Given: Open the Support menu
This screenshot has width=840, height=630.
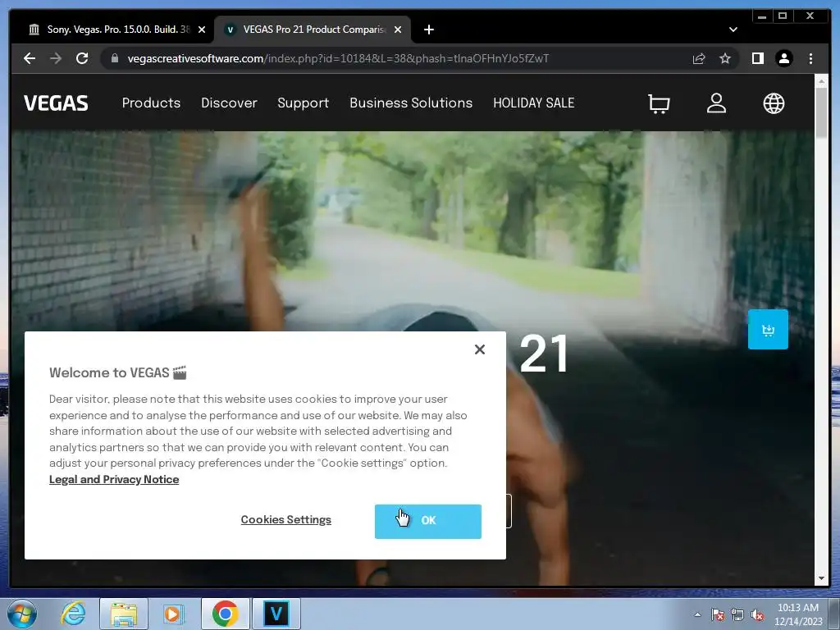Looking at the screenshot, I should coord(304,103).
